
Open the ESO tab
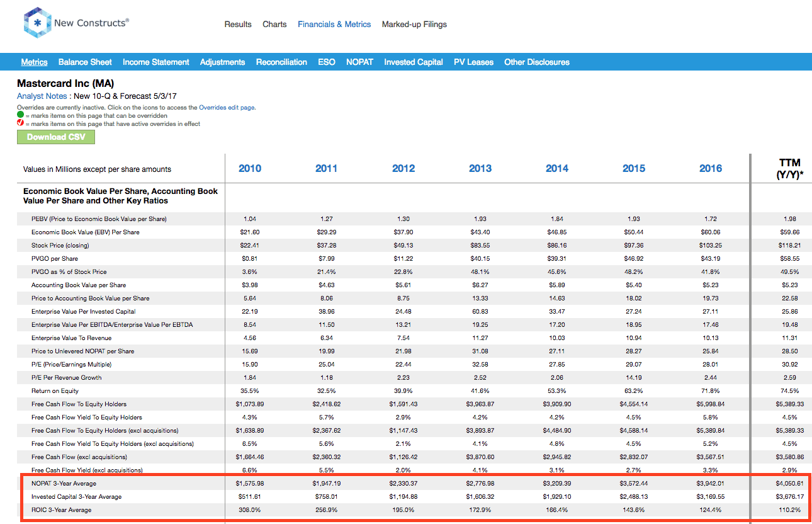point(327,62)
